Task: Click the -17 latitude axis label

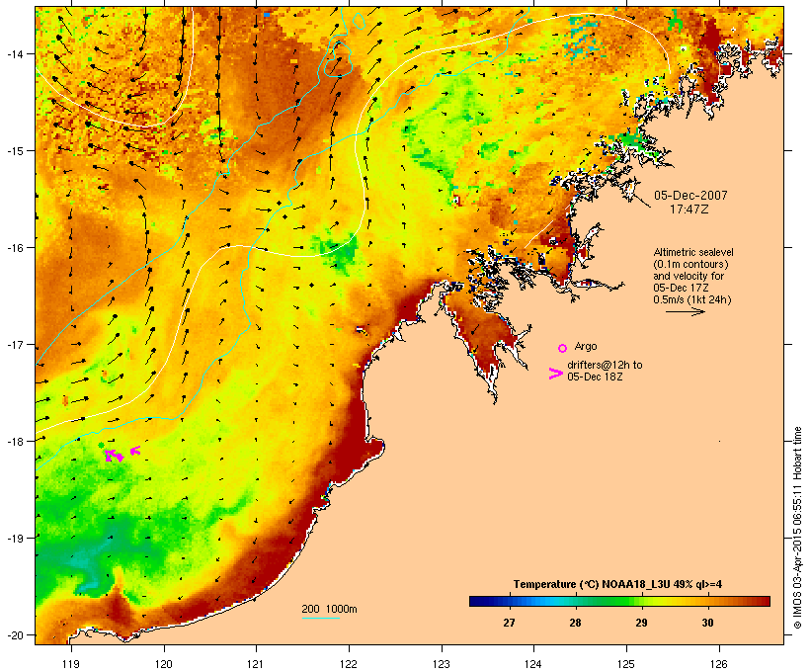Action: pos(14,344)
